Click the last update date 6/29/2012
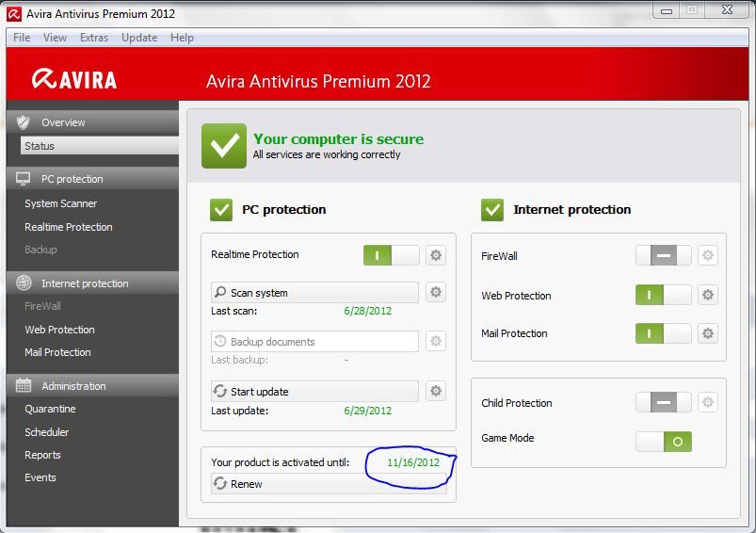The width and height of the screenshot is (756, 533). point(368,411)
